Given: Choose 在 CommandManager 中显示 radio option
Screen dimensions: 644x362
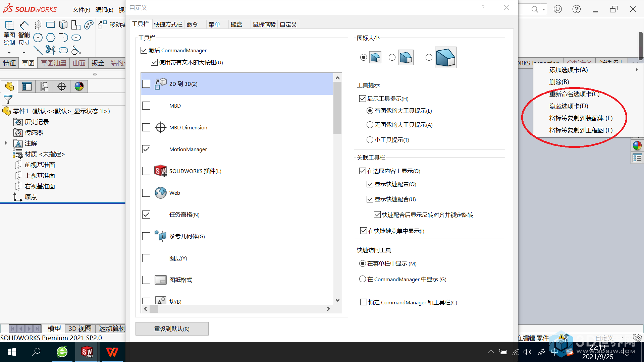Looking at the screenshot, I should tap(363, 279).
